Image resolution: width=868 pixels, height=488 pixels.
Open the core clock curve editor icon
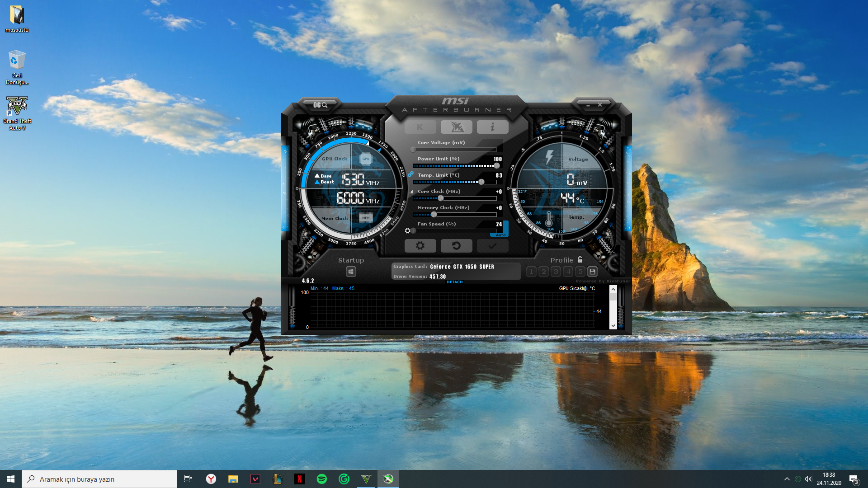pos(411,192)
